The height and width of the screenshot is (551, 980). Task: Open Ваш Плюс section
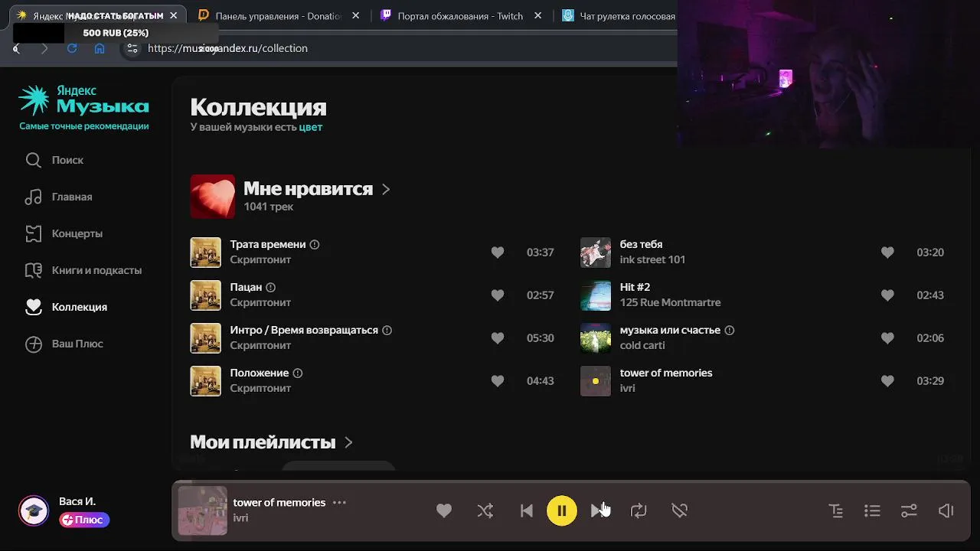click(64, 344)
